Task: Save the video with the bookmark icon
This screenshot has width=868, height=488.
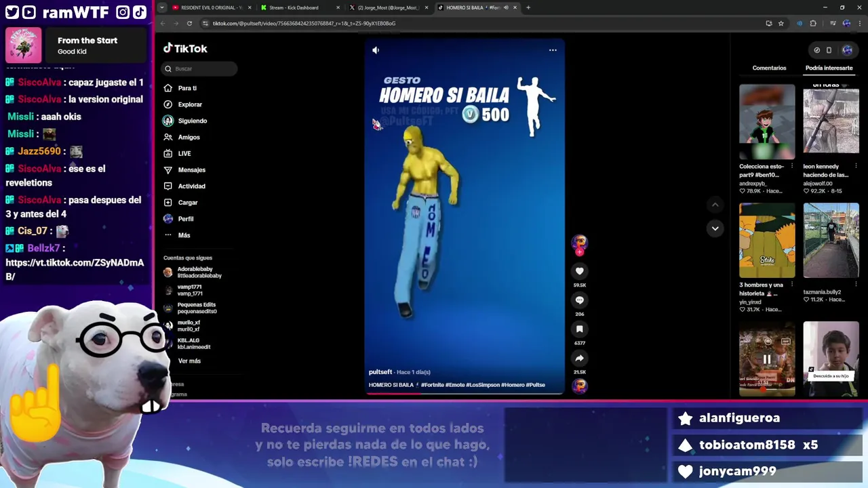Action: pos(579,329)
